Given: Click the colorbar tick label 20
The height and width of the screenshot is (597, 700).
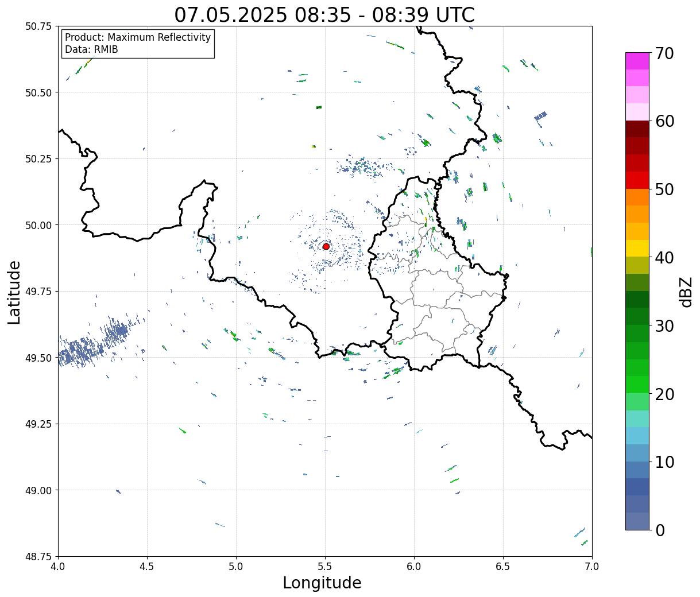Looking at the screenshot, I should coord(664,394).
